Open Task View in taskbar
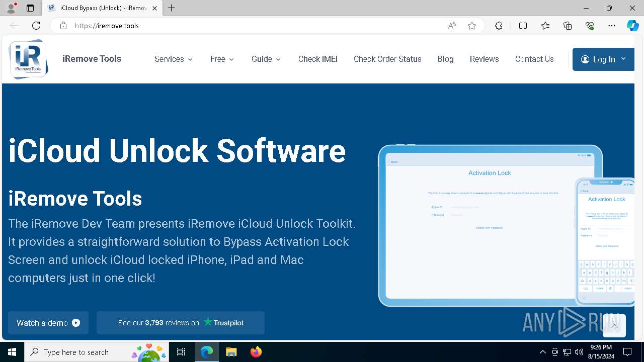 click(181, 352)
